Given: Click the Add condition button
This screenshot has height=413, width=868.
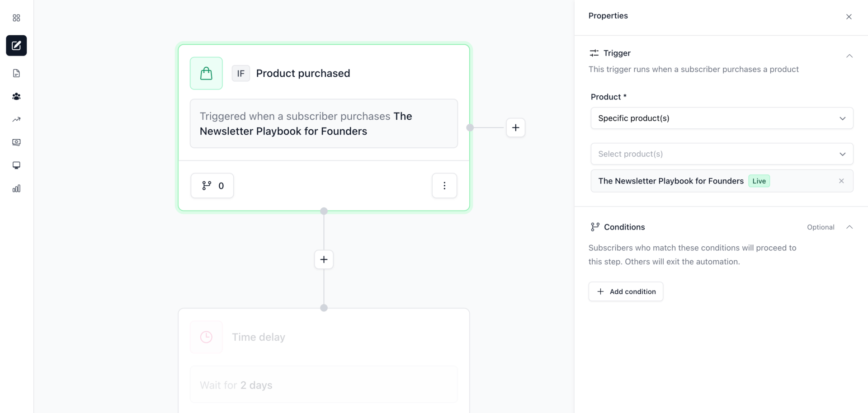Looking at the screenshot, I should [626, 292].
